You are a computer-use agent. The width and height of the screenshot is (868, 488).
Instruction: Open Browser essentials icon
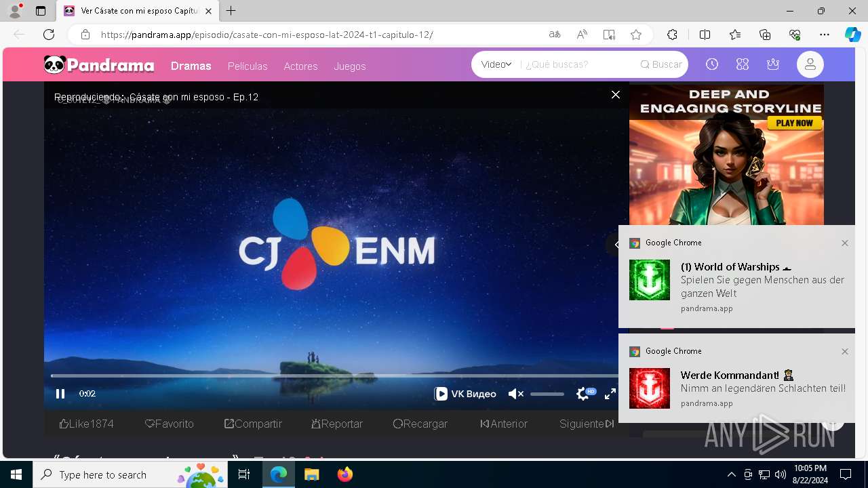click(795, 35)
